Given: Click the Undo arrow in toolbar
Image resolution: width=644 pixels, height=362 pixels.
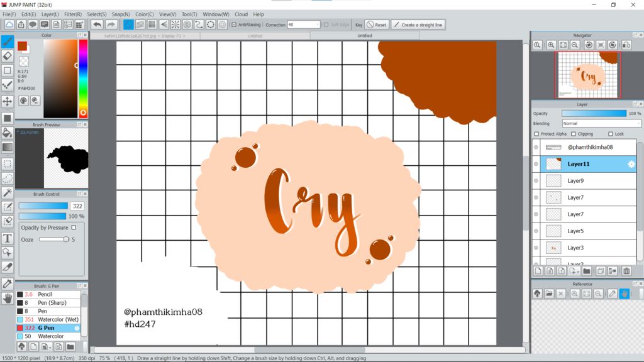Looking at the screenshot, I should 97,25.
